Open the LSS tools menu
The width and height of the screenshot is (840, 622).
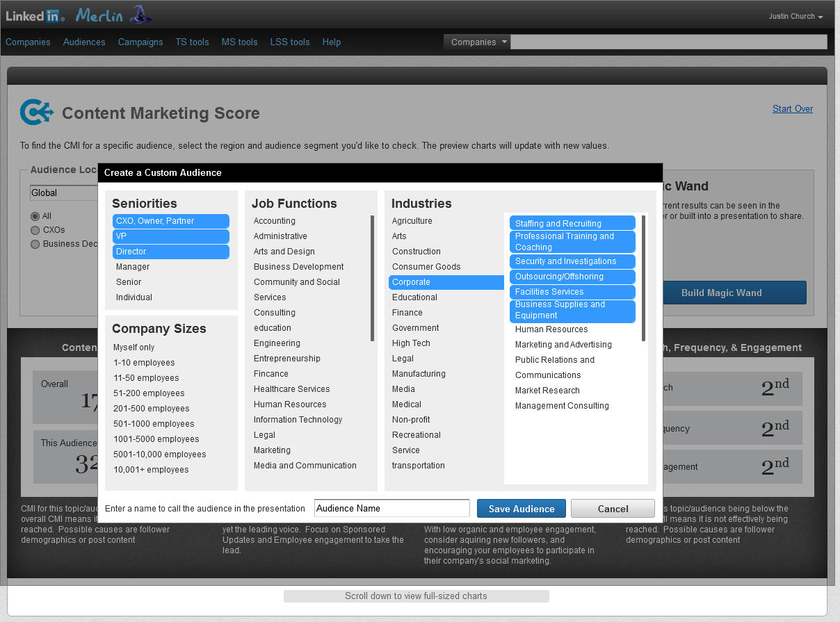click(290, 42)
